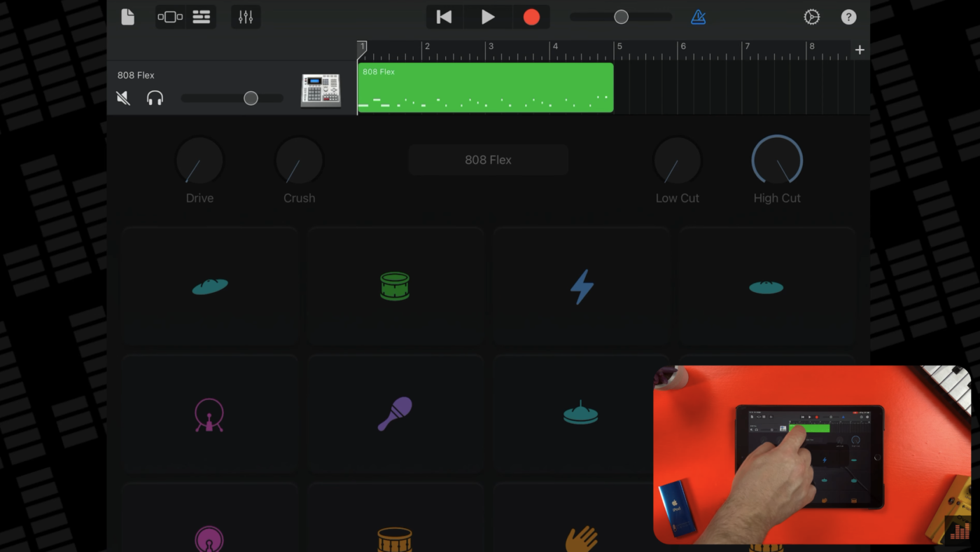
Task: Toggle the metronome icon
Action: point(698,17)
